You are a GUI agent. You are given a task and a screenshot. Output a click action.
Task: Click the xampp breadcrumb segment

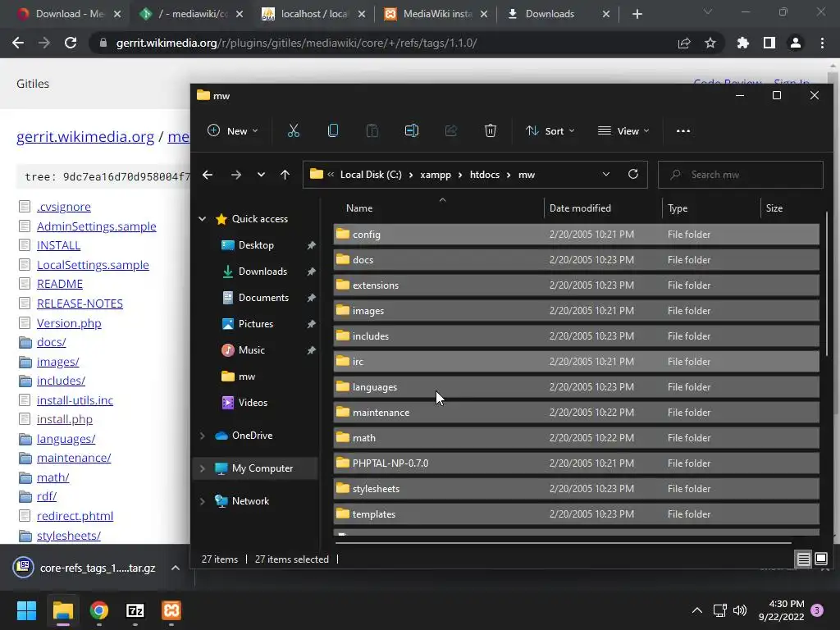tap(436, 175)
